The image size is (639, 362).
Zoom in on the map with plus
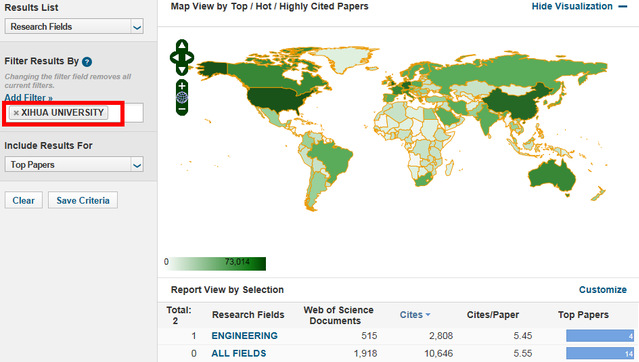point(182,86)
